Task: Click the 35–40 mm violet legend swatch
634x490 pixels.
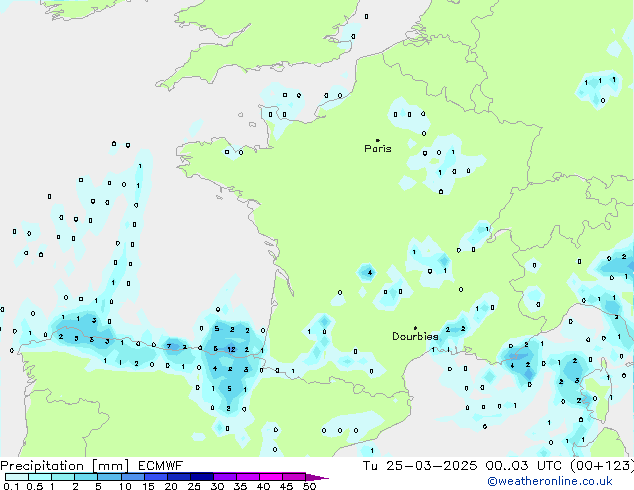Action: (247, 477)
